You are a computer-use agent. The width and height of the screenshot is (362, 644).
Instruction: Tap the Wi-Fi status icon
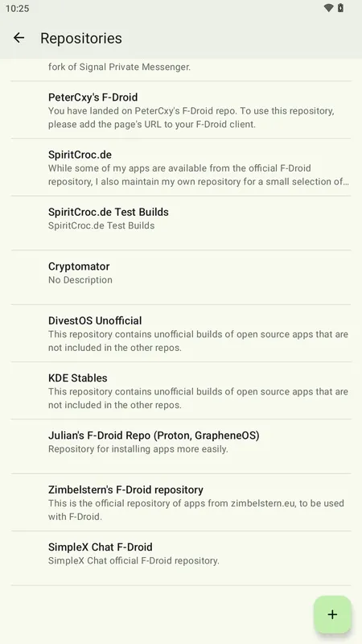[x=328, y=8]
